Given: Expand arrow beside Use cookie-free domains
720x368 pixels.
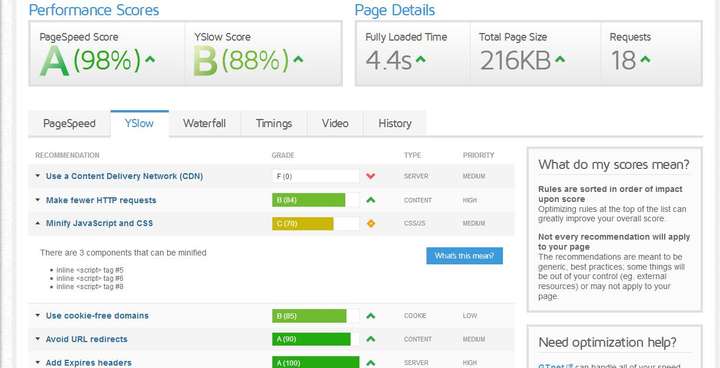Looking at the screenshot, I should 38,316.
